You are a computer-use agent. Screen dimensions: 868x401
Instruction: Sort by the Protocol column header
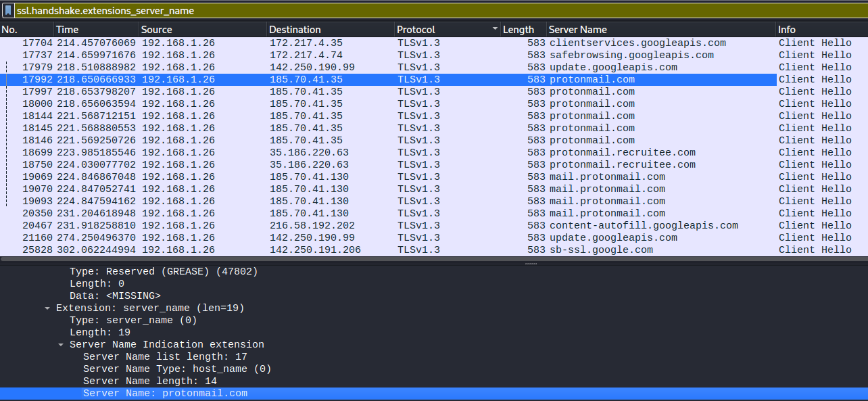coord(448,30)
